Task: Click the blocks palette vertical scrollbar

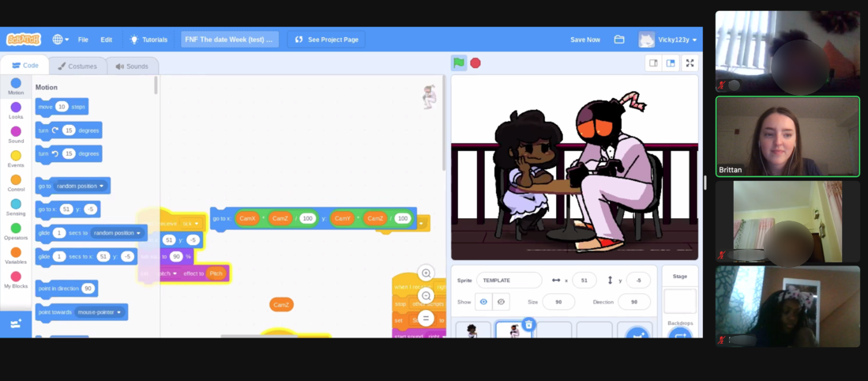Action: 156,85
